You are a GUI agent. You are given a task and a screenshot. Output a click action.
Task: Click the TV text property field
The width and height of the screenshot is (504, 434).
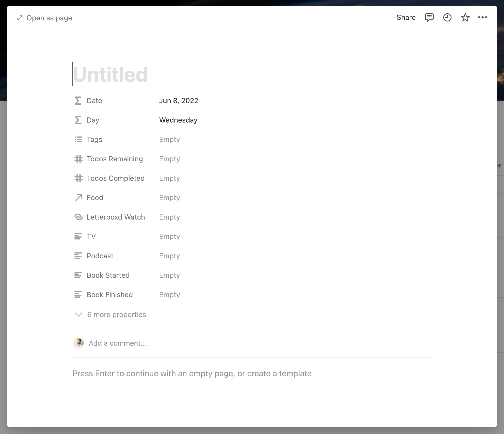point(170,236)
